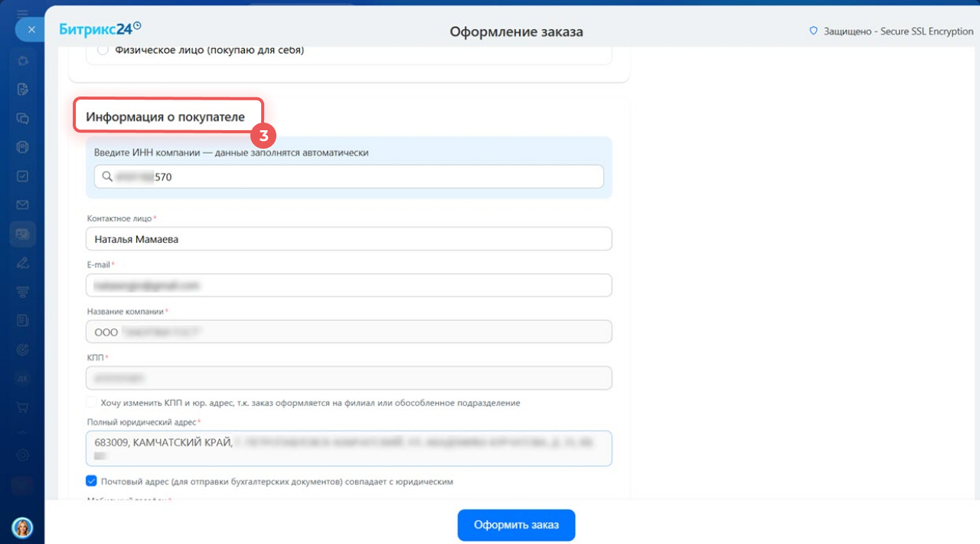This screenshot has height=544, width=980.
Task: Click the 'Контактное лицо' field with Наталья Мамаева
Action: [349, 239]
